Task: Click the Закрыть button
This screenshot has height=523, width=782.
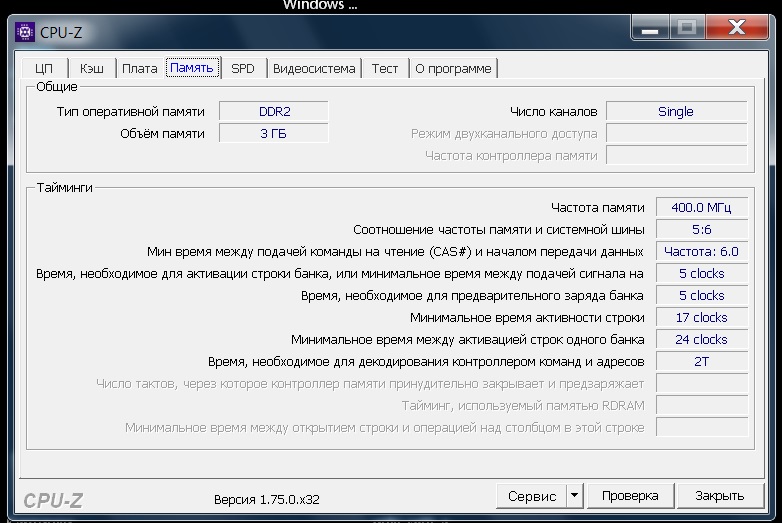Action: coord(720,496)
